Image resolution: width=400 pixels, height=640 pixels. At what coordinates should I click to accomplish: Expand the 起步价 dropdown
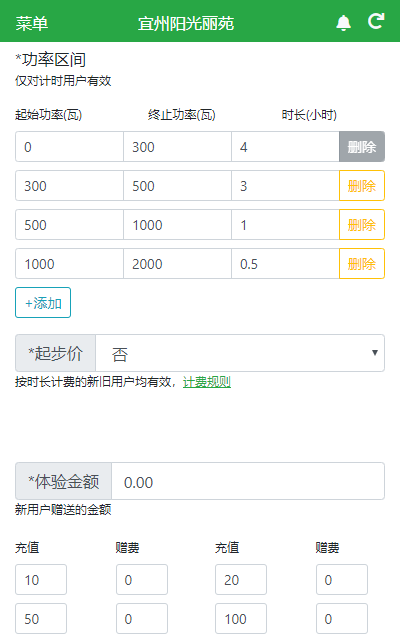pos(240,353)
